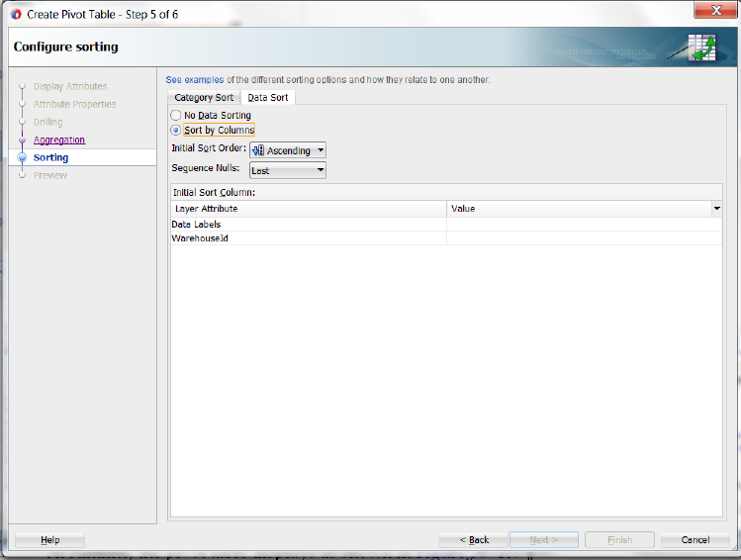Click the Finish button
Screen dimensions: 741x560
pyautogui.click(x=619, y=539)
